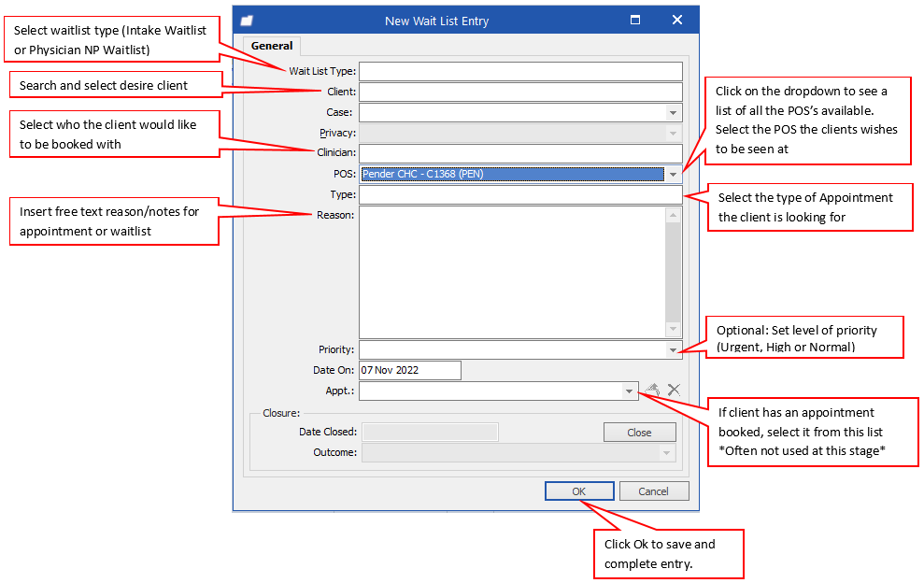Click inside the Reason text area
Image resolution: width=924 pixels, height=583 pixels.
[x=512, y=272]
